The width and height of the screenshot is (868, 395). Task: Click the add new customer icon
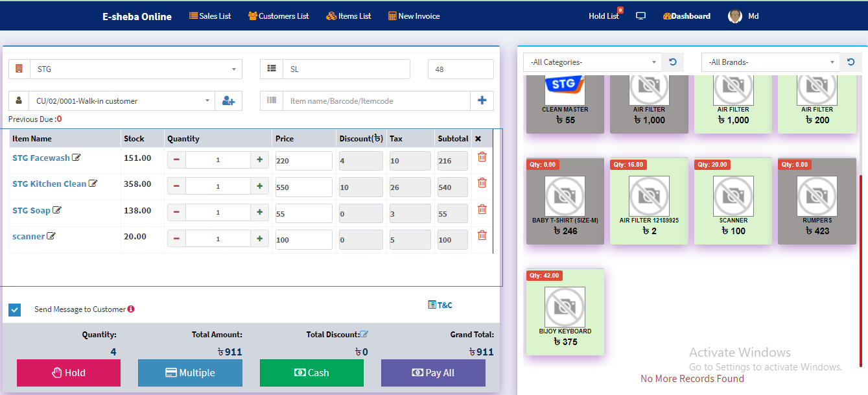[228, 101]
